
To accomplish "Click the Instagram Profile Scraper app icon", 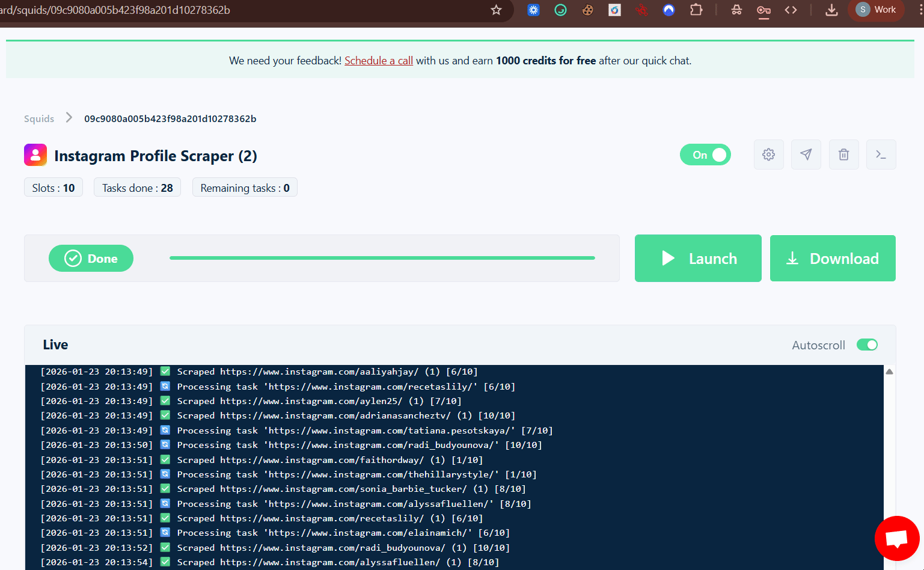I will pyautogui.click(x=35, y=155).
